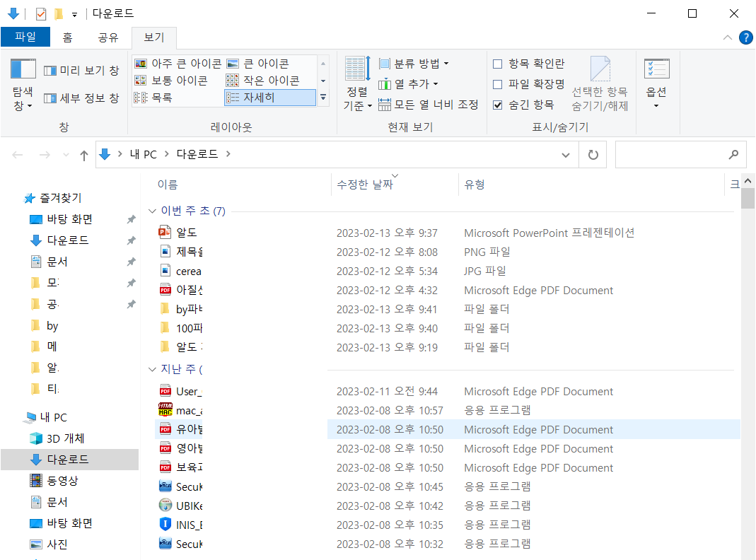This screenshot has width=756, height=560.
Task: Open the 분류 방법 (group by) dropdown
Action: click(407, 63)
